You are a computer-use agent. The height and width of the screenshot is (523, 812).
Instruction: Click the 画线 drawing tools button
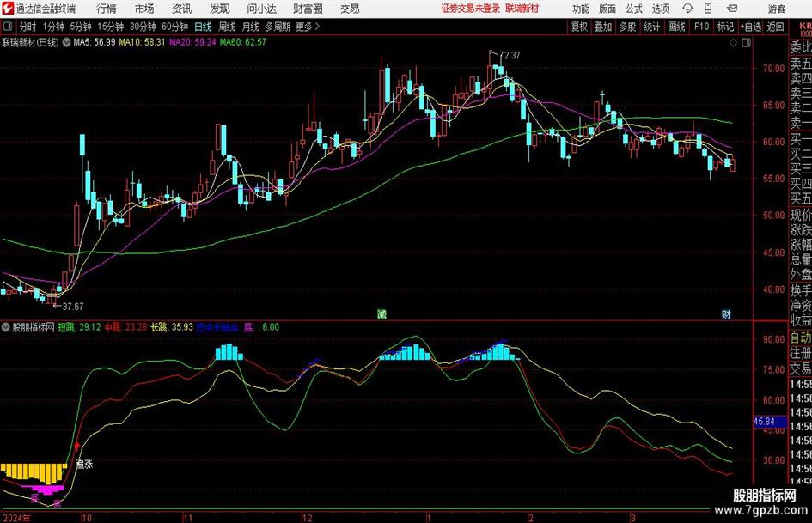click(677, 27)
